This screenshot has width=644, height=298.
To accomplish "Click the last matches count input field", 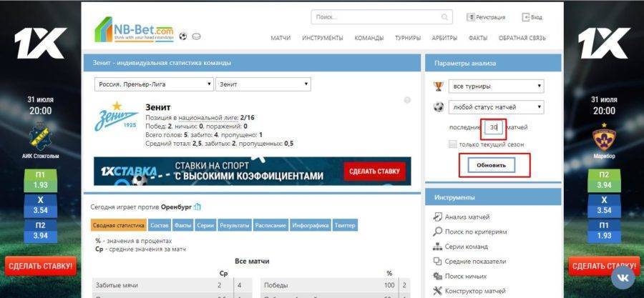I will coord(493,127).
